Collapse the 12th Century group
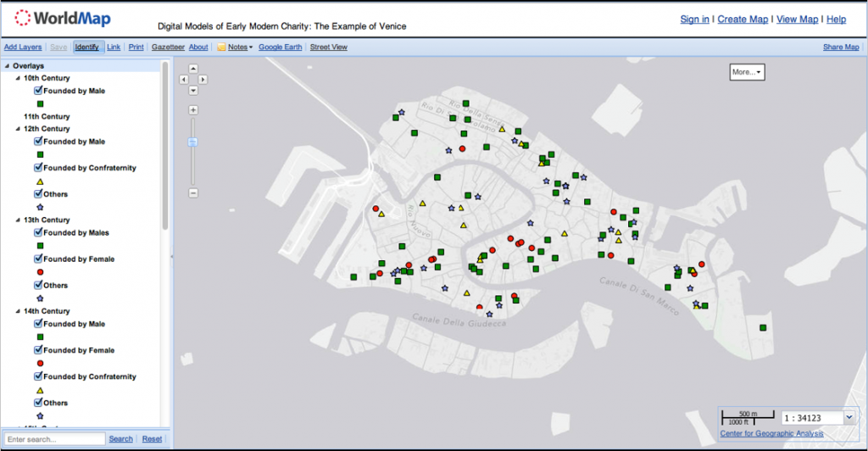Image resolution: width=868 pixels, height=451 pixels. 18,128
